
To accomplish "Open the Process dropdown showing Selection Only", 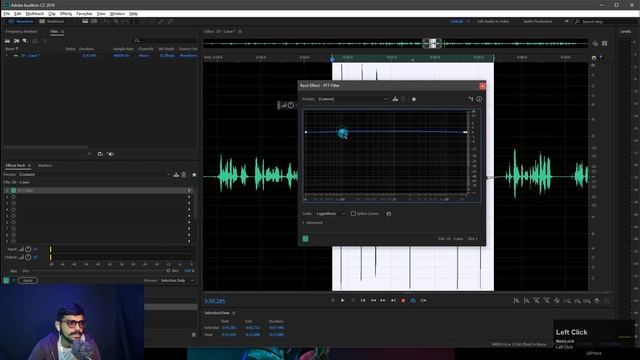I will click(177, 280).
